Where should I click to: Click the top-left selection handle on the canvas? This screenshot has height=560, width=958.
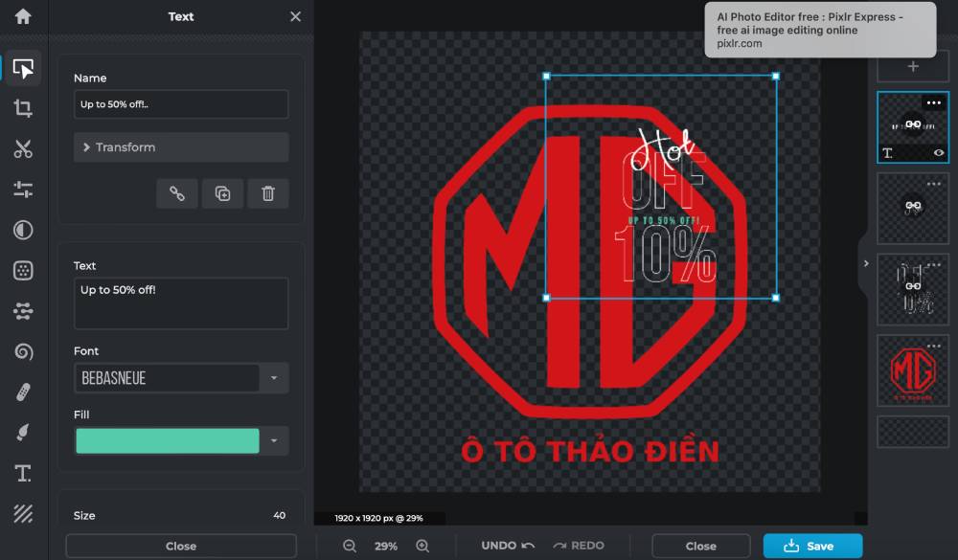546,77
